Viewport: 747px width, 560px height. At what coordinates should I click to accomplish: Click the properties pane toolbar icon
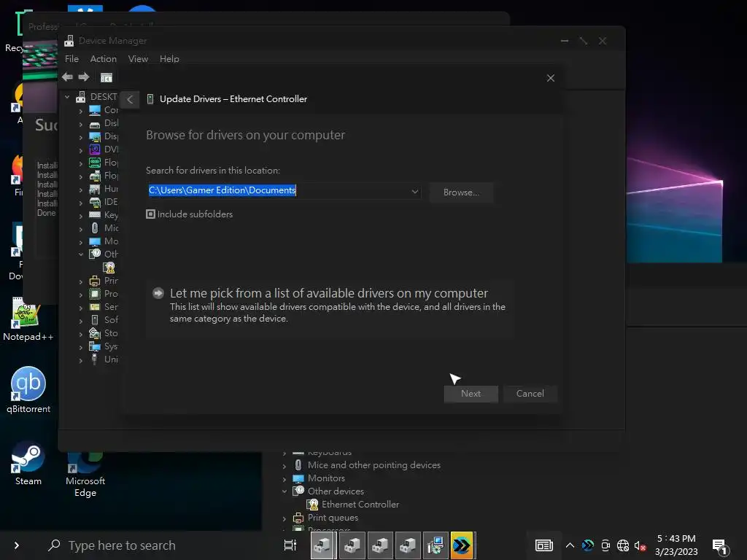tap(107, 77)
